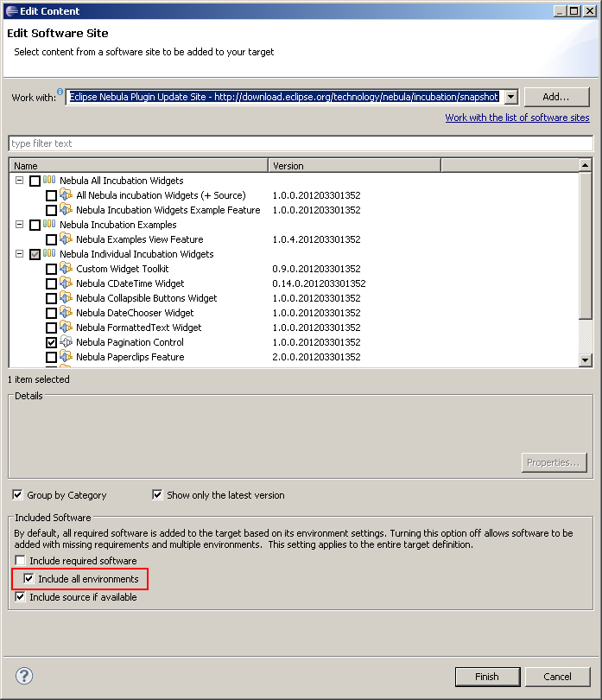Click the Eclipse logo in the title bar
The height and width of the screenshot is (700, 602).
pos(12,11)
